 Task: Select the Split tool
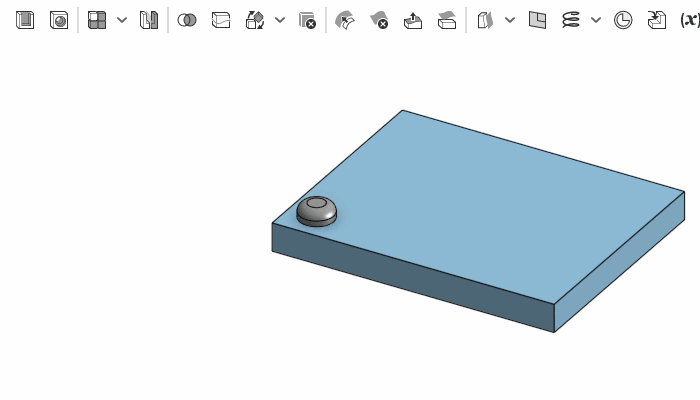[221, 20]
